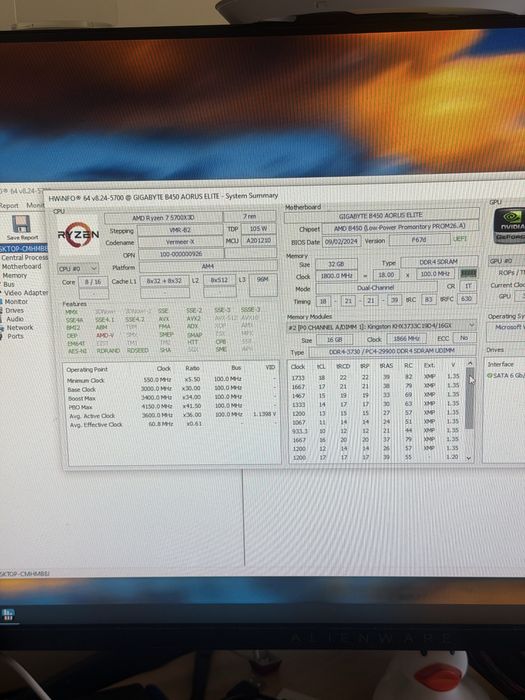
Task: Select the DESKTOP-CMHMB root tree node
Action: coord(24,249)
